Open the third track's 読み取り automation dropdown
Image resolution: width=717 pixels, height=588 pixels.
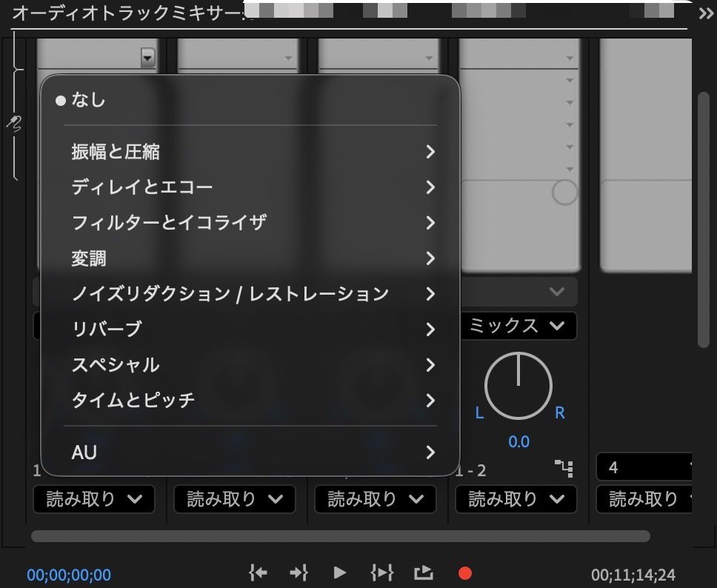376,499
